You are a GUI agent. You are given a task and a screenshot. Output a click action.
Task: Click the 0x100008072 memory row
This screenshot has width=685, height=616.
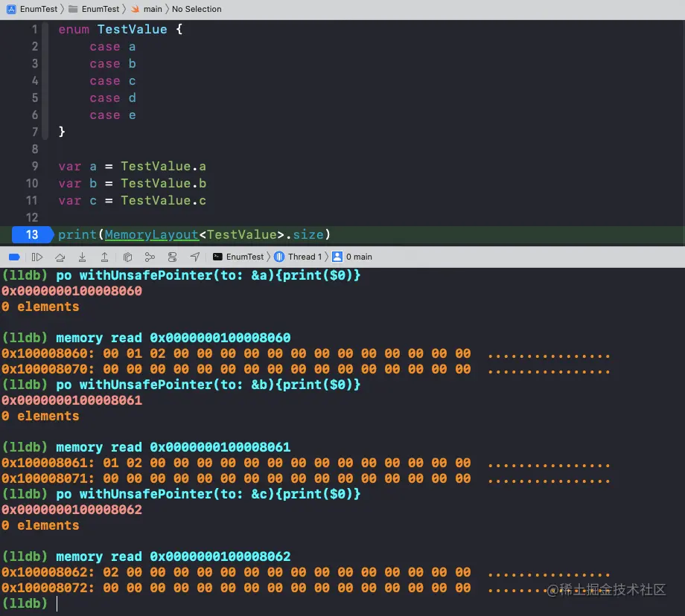click(x=306, y=588)
